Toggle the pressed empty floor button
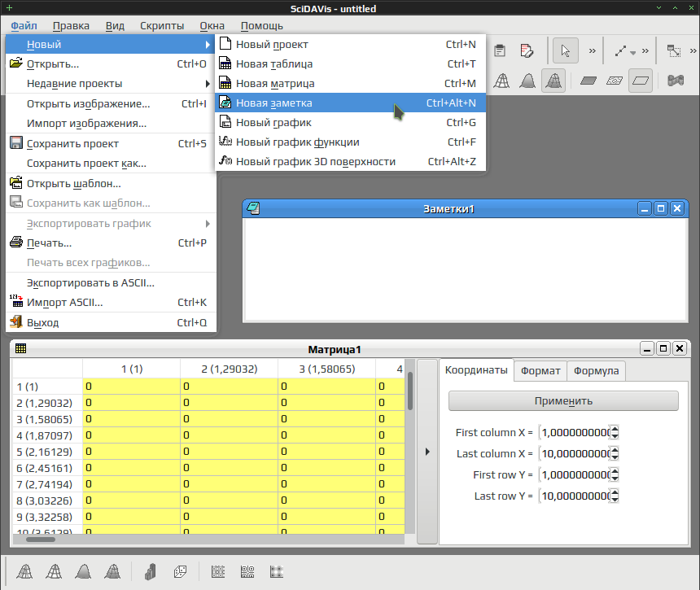Viewport: 700px width, 590px height. pyautogui.click(x=641, y=81)
